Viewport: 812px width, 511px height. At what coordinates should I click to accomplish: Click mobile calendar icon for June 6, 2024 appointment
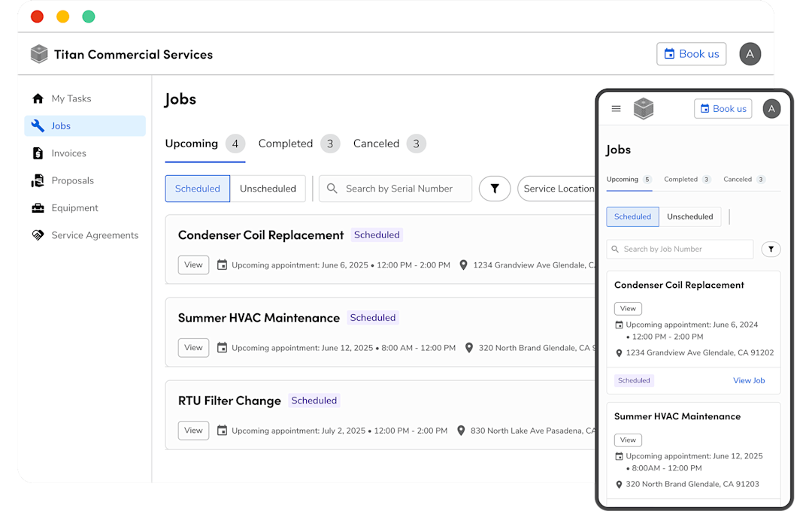(x=619, y=325)
